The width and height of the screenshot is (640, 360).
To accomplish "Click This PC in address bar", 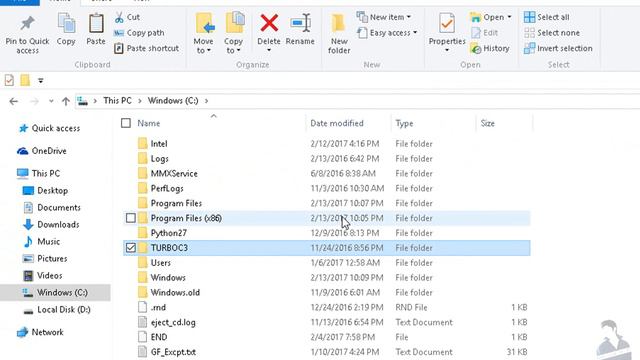I will [x=117, y=100].
